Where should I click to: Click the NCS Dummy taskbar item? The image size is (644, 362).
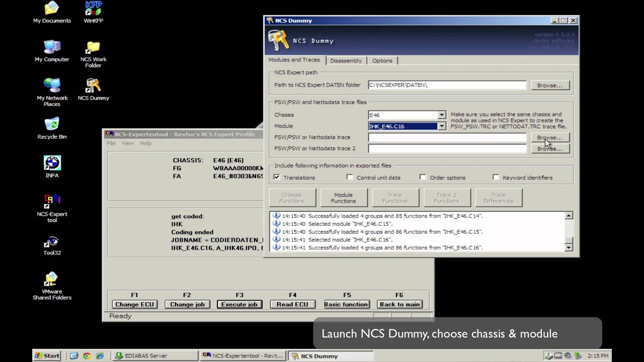(x=331, y=355)
